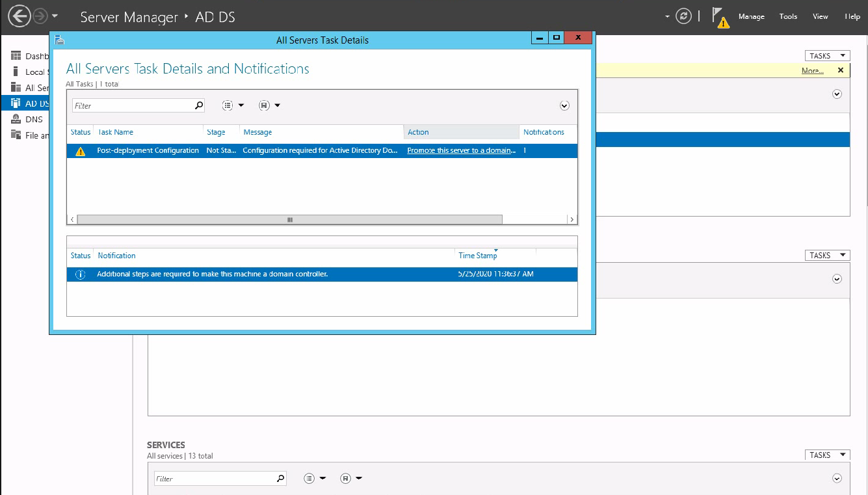This screenshot has width=868, height=495.
Task: Click Promote this server to a domain link
Action: click(x=462, y=150)
